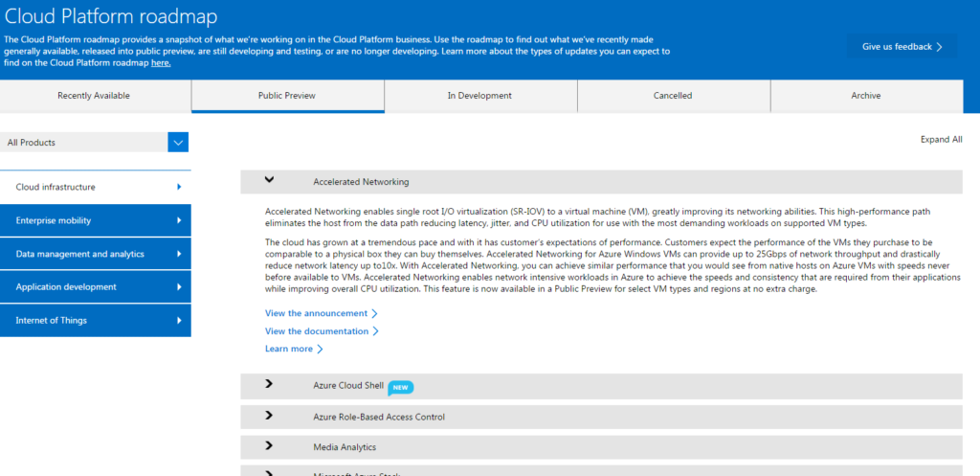
Task: Click the Give us feedback button
Action: (x=902, y=46)
